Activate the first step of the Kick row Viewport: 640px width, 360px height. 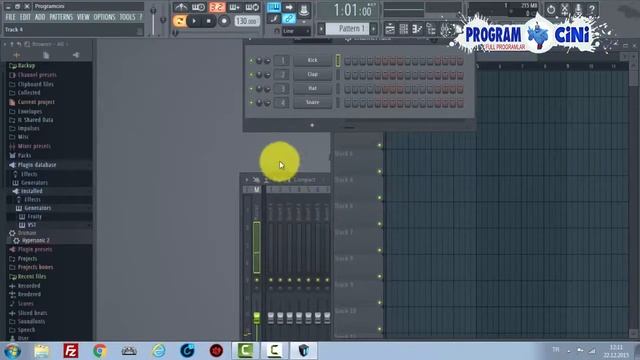347,61
